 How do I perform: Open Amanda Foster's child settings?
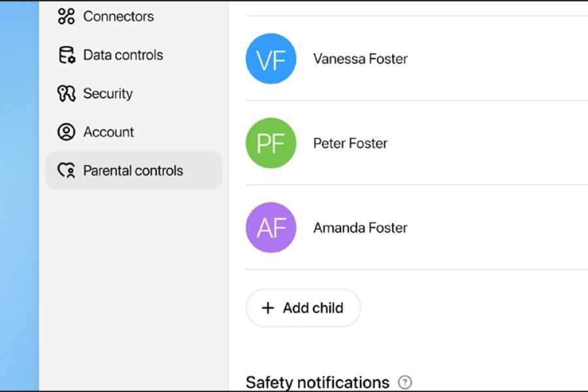360,227
